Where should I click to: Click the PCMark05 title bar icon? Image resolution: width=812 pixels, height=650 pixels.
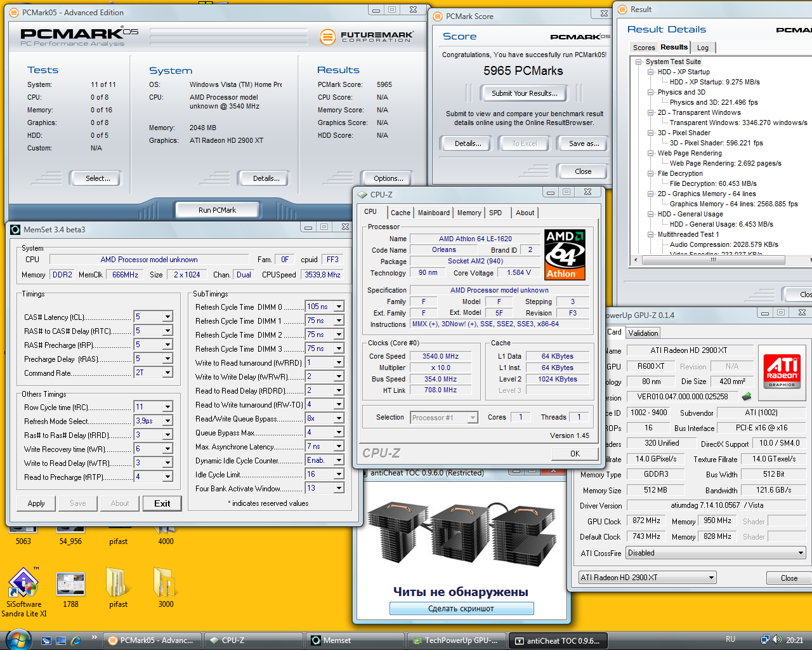(x=15, y=12)
